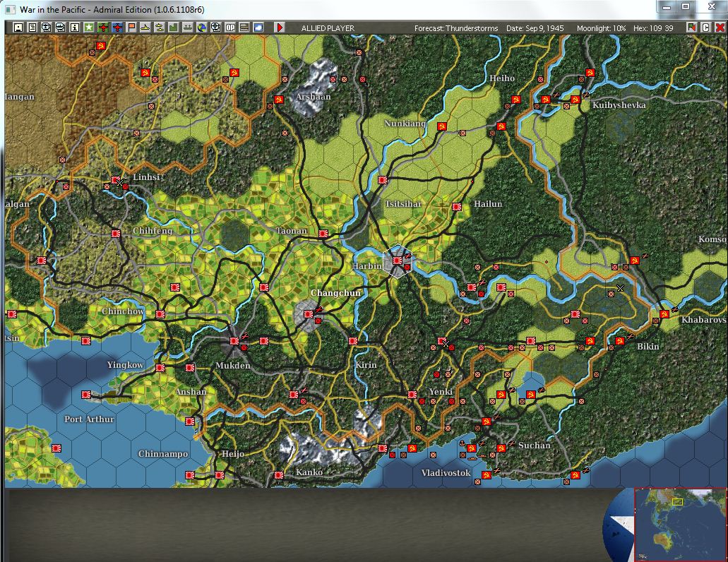Click the Allied star emblem beside minimap
Viewport: 728px width, 562px height.
[619, 527]
